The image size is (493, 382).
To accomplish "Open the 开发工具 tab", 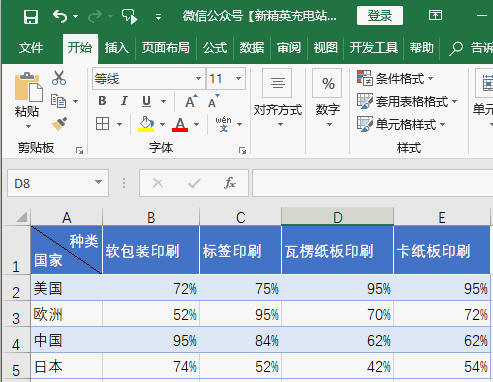I will [374, 48].
